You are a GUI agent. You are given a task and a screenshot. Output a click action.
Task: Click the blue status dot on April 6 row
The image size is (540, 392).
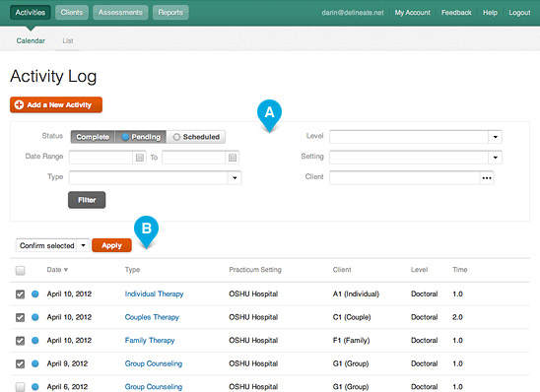tap(35, 387)
